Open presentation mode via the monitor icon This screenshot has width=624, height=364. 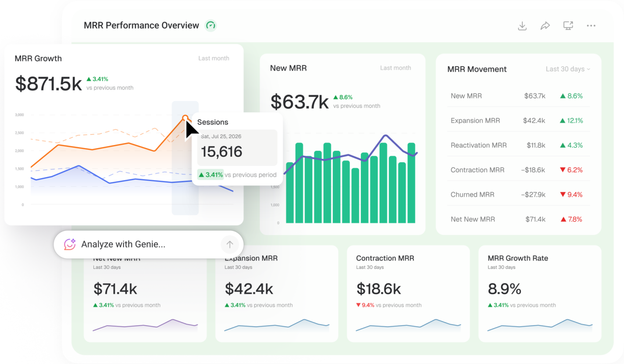[x=568, y=26]
